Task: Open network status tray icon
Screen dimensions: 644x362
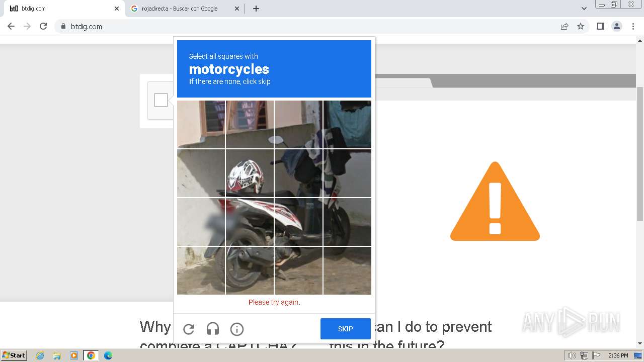Action: 584,355
